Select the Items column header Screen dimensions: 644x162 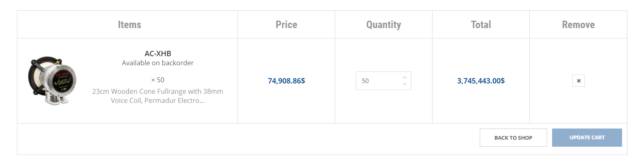pos(130,24)
